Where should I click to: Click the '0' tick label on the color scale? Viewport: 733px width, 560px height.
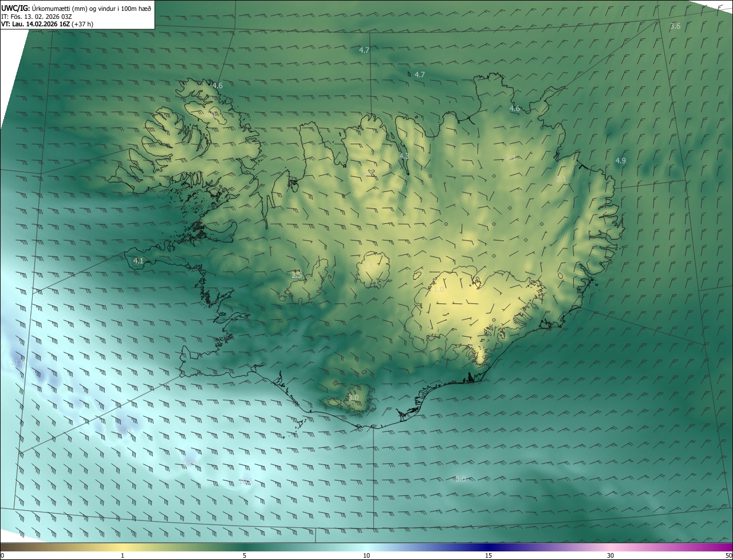[x=2, y=555]
